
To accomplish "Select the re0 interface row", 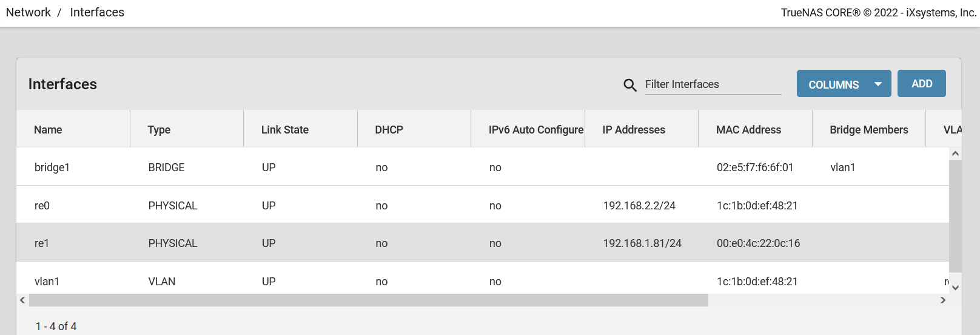I will 42,206.
